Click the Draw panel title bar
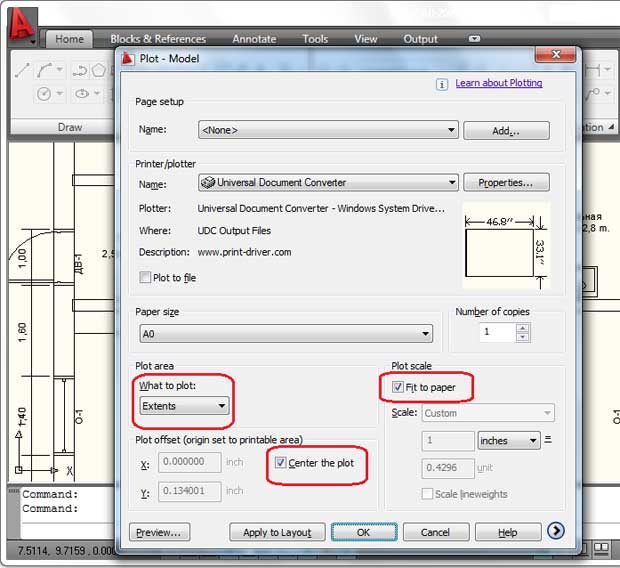Screen dimensions: 620x568 [62, 127]
